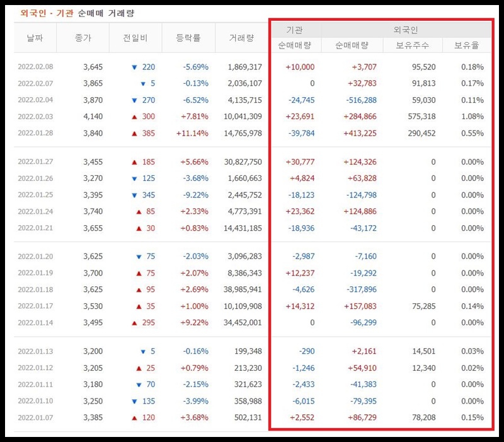Click the title 외국인 · 기관 순매매 거래량
Viewport: 504px width, 442px height.
coord(77,13)
